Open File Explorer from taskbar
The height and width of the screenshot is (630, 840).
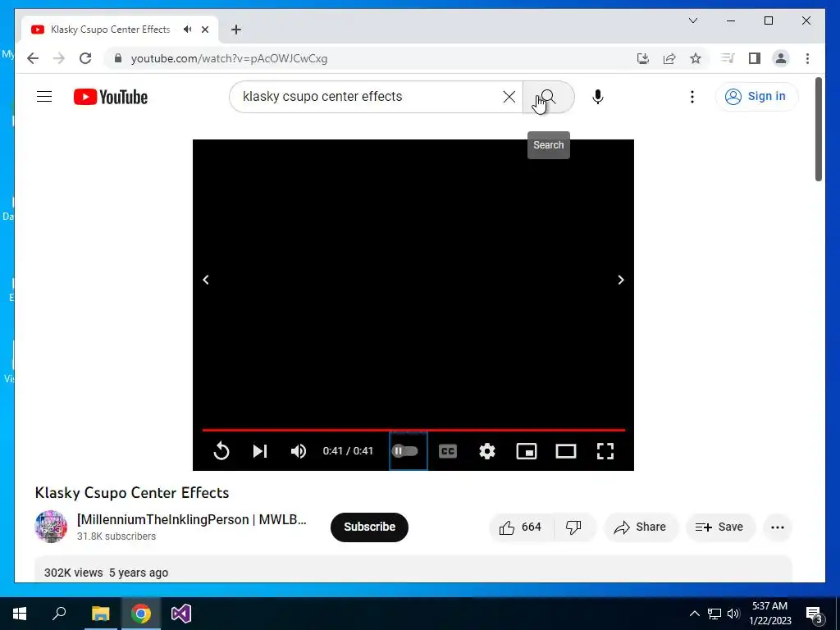(x=100, y=614)
